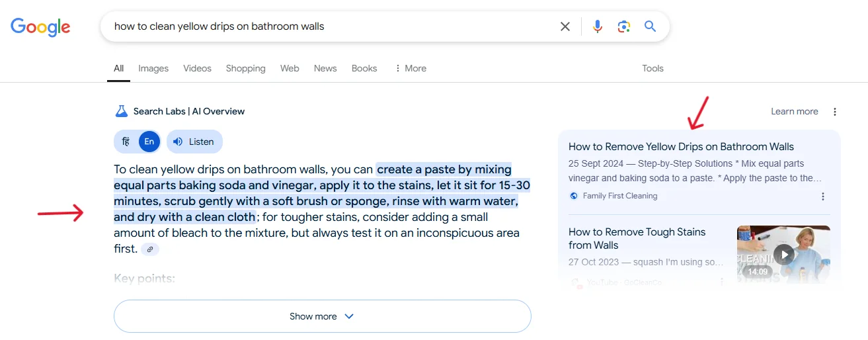Select the En language toggle
The image size is (868, 340).
pyautogui.click(x=149, y=142)
